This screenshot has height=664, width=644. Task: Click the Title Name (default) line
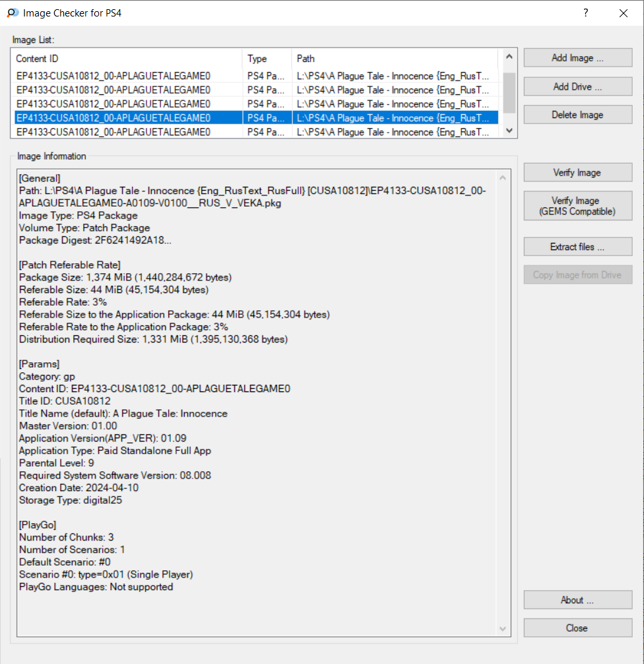click(x=123, y=413)
